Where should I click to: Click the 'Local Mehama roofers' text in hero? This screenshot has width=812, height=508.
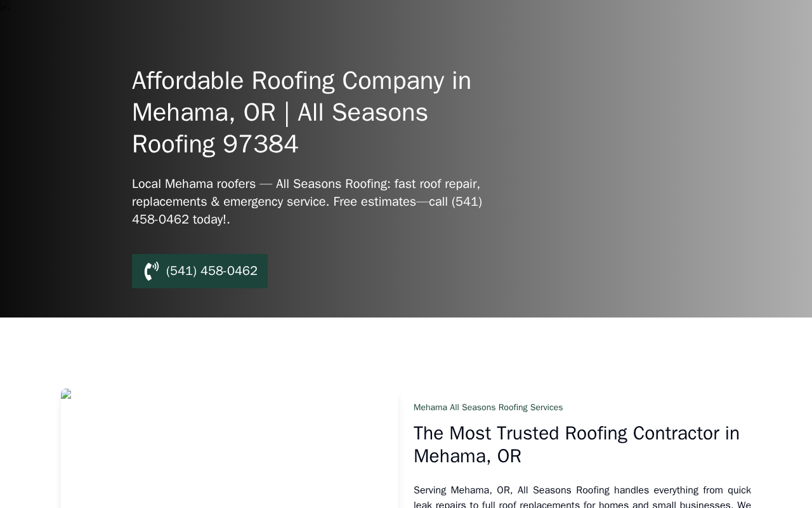[193, 184]
